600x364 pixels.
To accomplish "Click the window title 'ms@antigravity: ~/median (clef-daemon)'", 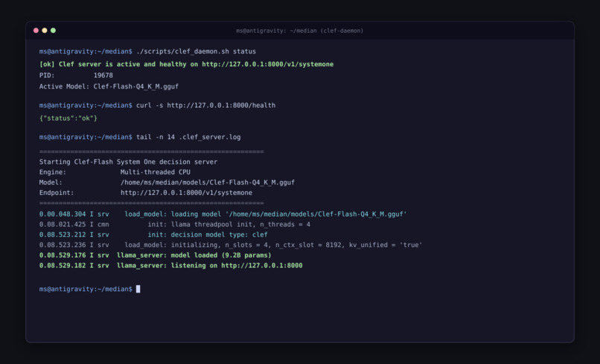I will click(x=299, y=31).
